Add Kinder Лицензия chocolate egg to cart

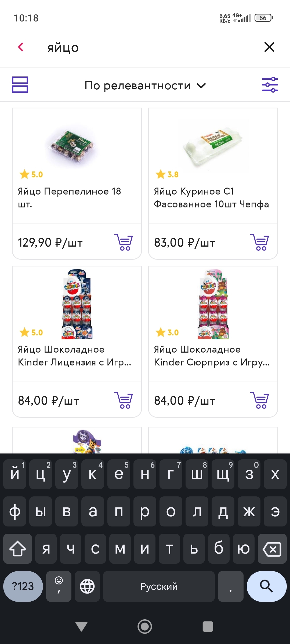coord(124,400)
